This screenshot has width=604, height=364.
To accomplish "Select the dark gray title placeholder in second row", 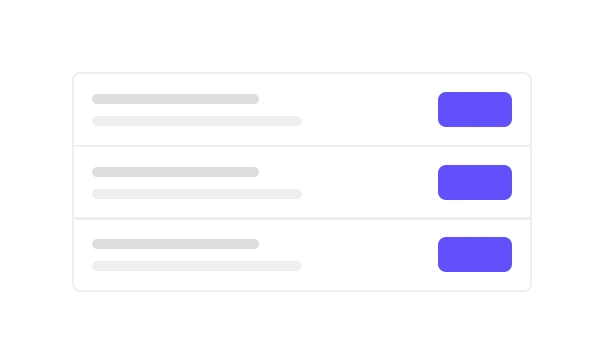I will 175,172.
